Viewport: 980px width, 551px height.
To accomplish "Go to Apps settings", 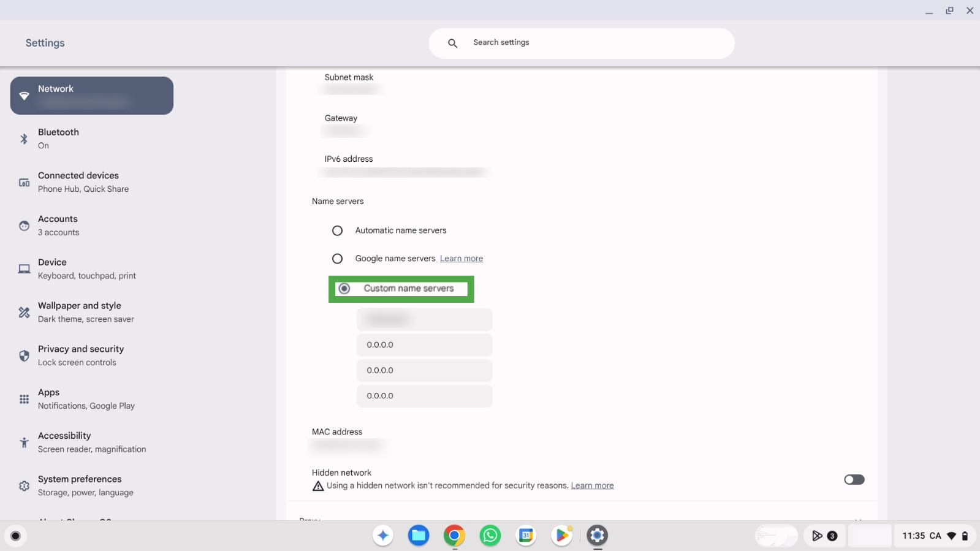I will (92, 399).
